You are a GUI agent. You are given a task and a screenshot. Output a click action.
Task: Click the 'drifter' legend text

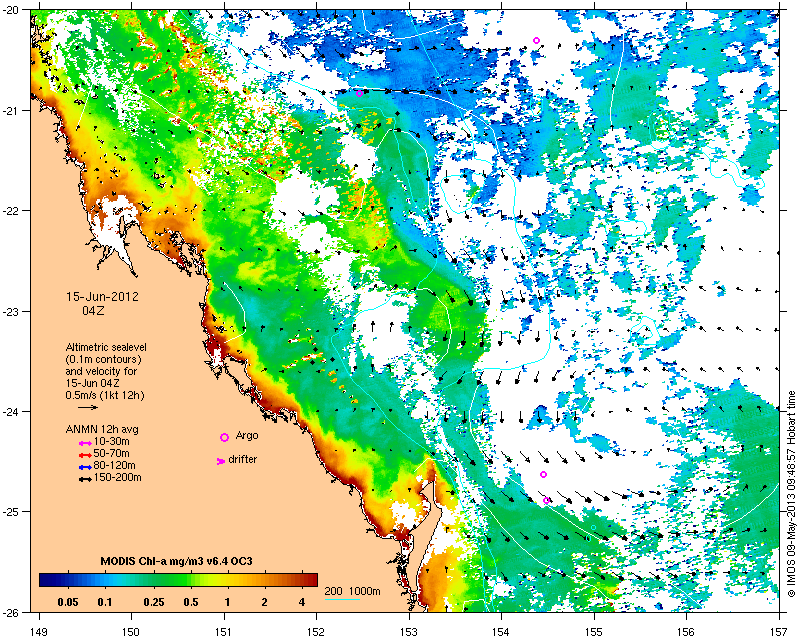tap(242, 459)
